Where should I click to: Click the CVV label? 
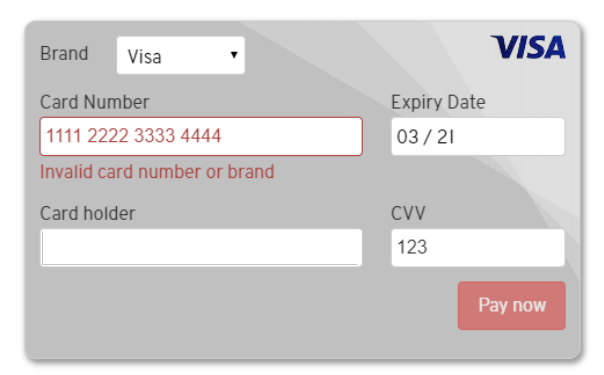[408, 213]
